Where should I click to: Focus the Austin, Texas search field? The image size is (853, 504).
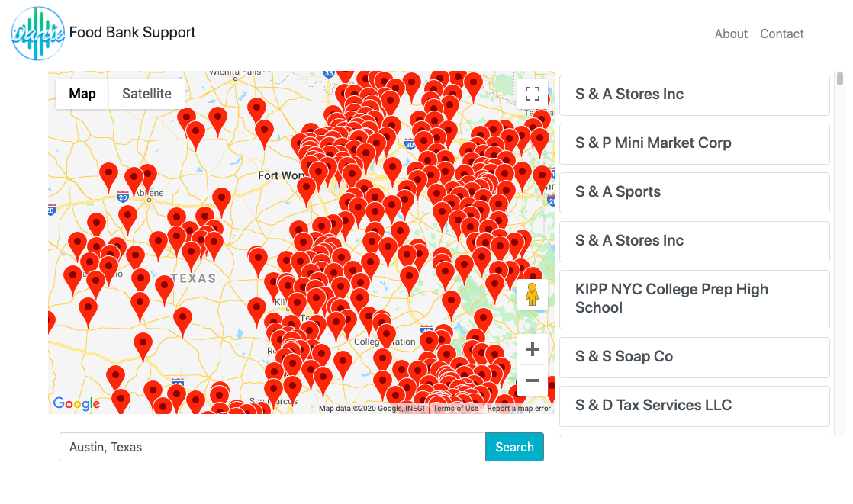click(272, 447)
